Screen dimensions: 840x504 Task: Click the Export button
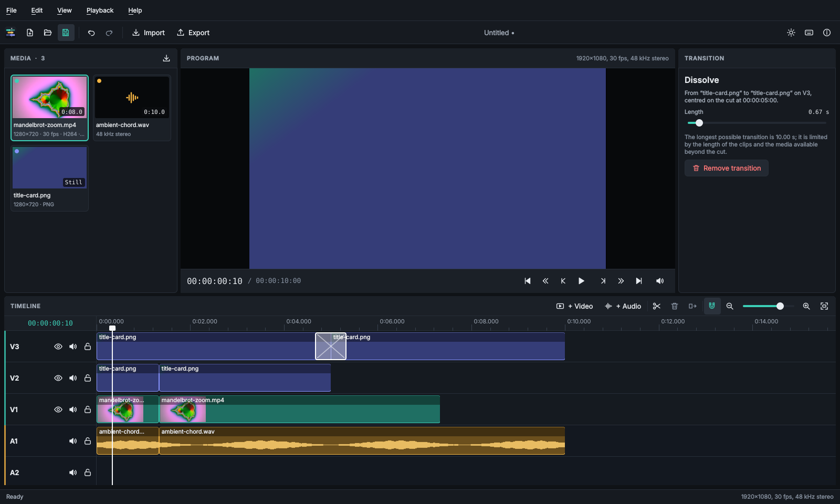click(193, 33)
